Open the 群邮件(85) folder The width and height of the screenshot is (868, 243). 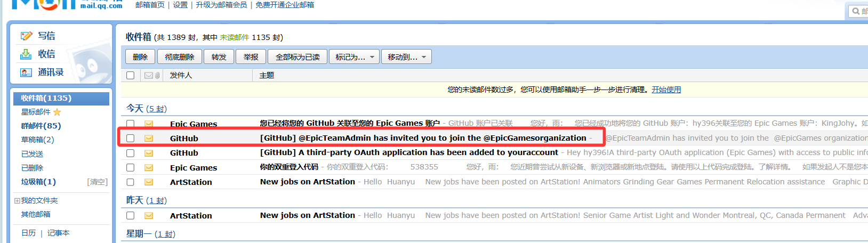click(x=41, y=126)
